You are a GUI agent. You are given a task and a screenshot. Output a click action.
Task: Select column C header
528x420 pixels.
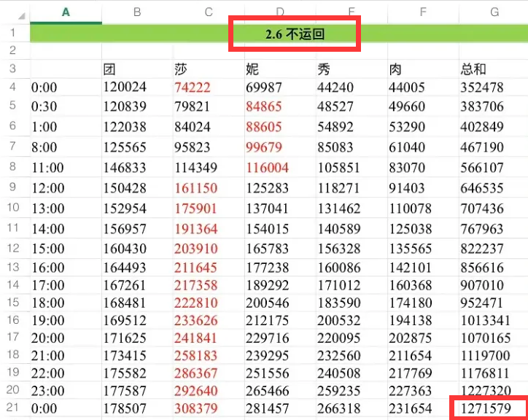[209, 12]
